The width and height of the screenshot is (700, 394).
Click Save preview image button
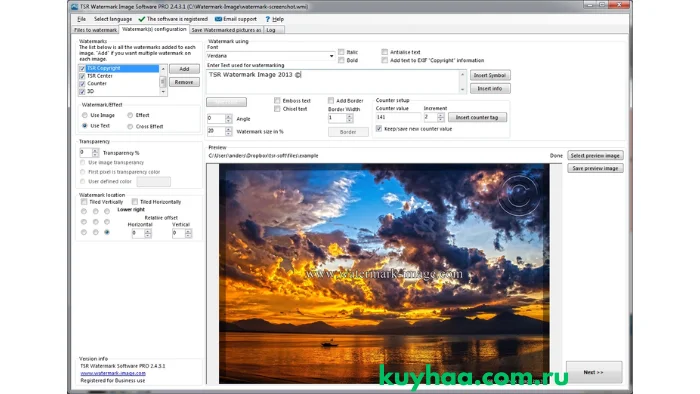point(595,168)
